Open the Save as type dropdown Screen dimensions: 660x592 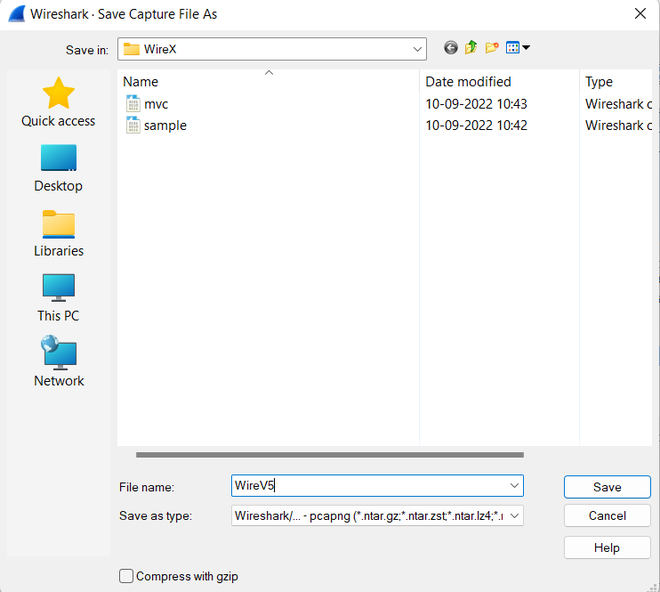pos(514,516)
